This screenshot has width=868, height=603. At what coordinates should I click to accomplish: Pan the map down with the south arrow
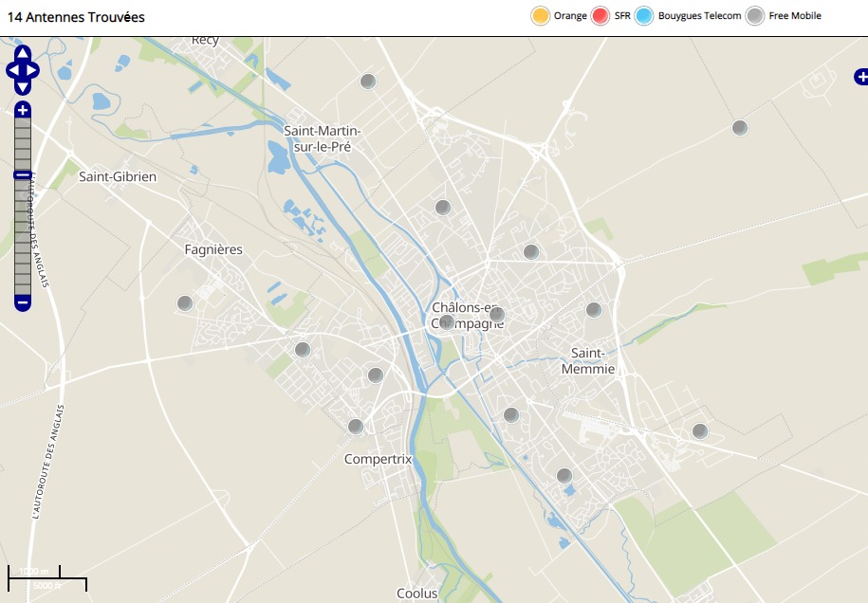tap(23, 87)
